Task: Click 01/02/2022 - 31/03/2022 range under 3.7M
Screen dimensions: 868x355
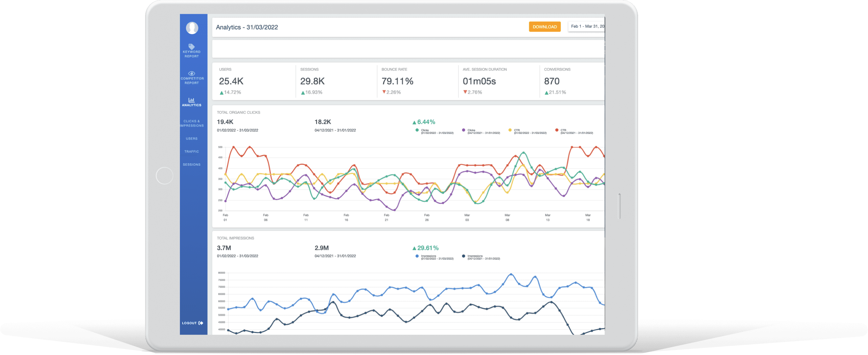Action: (237, 256)
